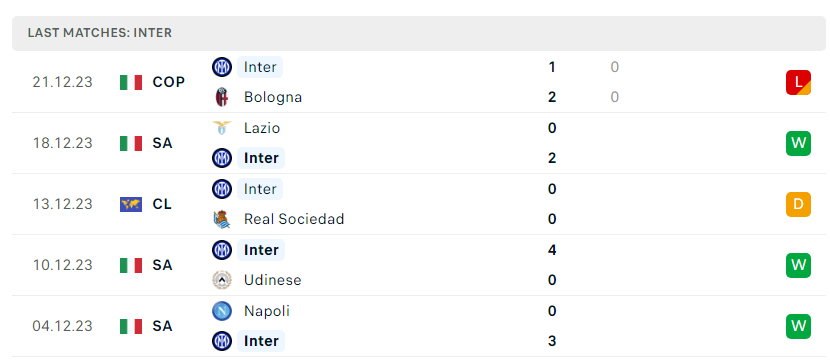Click the W badge for Udinese match

798,265
